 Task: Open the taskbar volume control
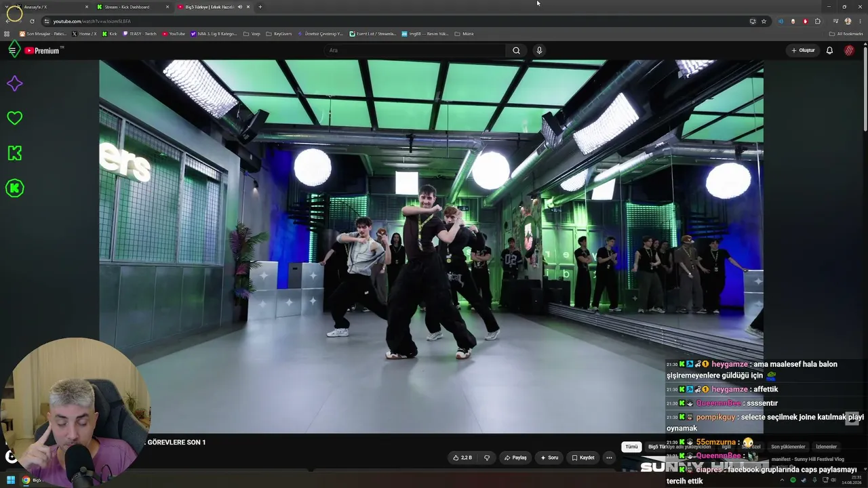[833, 480]
